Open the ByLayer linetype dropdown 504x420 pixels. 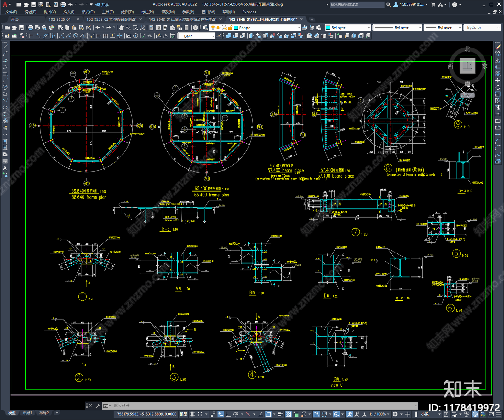pos(398,28)
